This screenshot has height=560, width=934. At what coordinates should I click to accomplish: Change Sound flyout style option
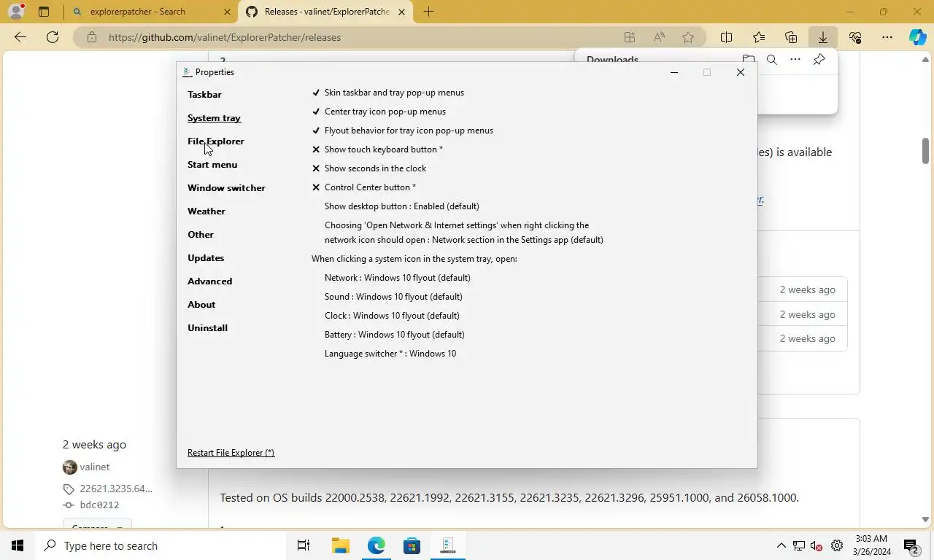tap(393, 297)
